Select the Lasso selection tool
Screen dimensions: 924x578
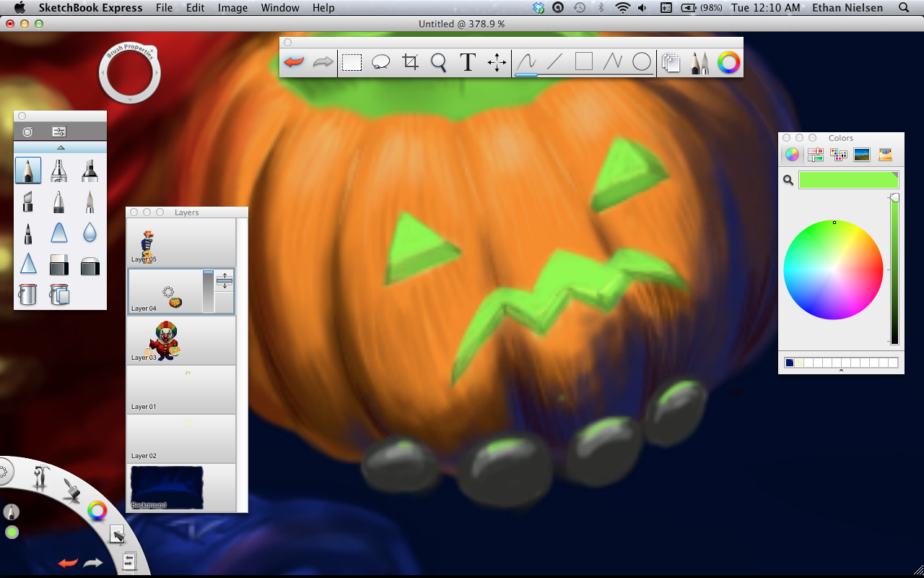click(380, 62)
